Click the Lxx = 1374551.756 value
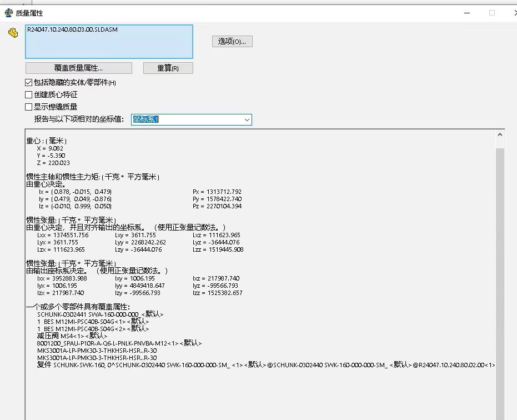The image size is (517, 420). [63, 235]
